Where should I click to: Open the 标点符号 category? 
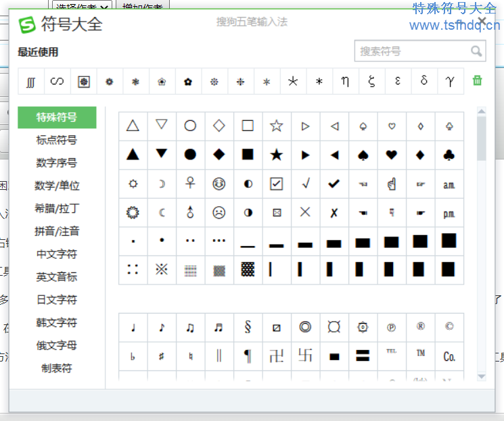[57, 140]
